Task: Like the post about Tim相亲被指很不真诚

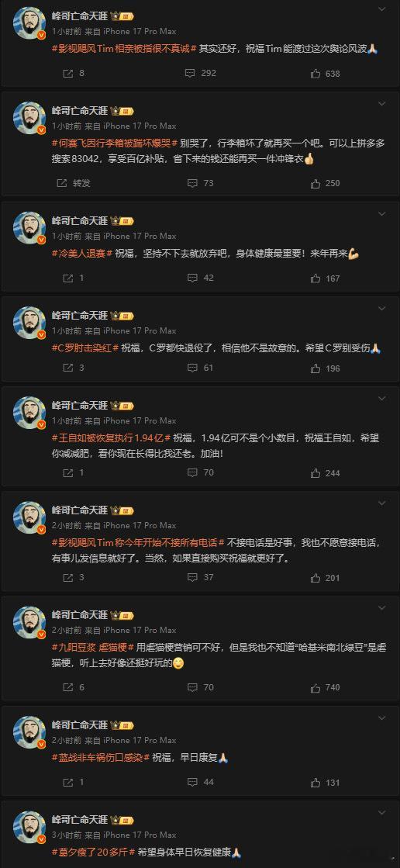Action: coord(326,73)
